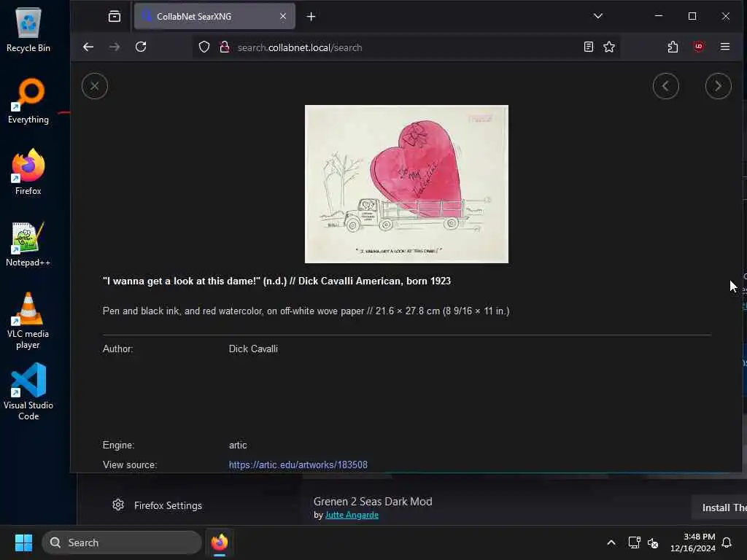Open the network status tray icon
Screen dimensions: 747x560
coord(634,542)
